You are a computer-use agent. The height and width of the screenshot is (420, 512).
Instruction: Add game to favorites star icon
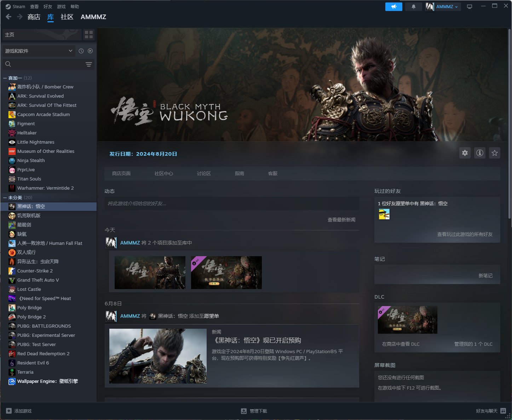click(495, 153)
